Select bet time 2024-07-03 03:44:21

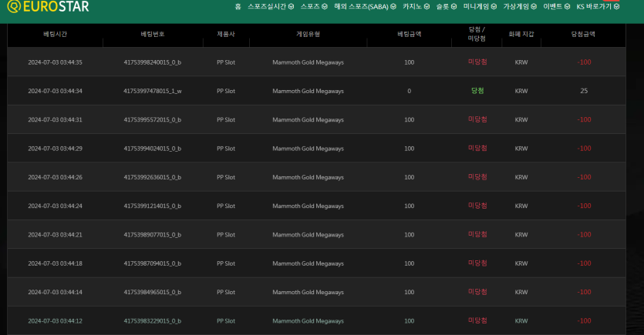point(55,235)
